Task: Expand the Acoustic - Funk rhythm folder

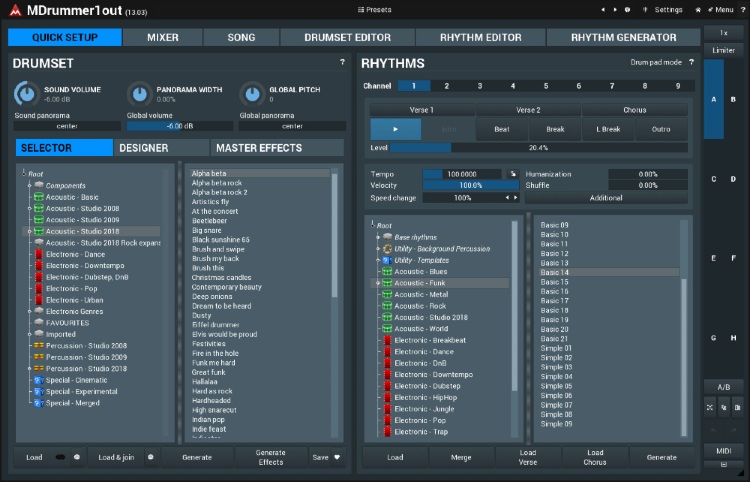Action: point(377,283)
